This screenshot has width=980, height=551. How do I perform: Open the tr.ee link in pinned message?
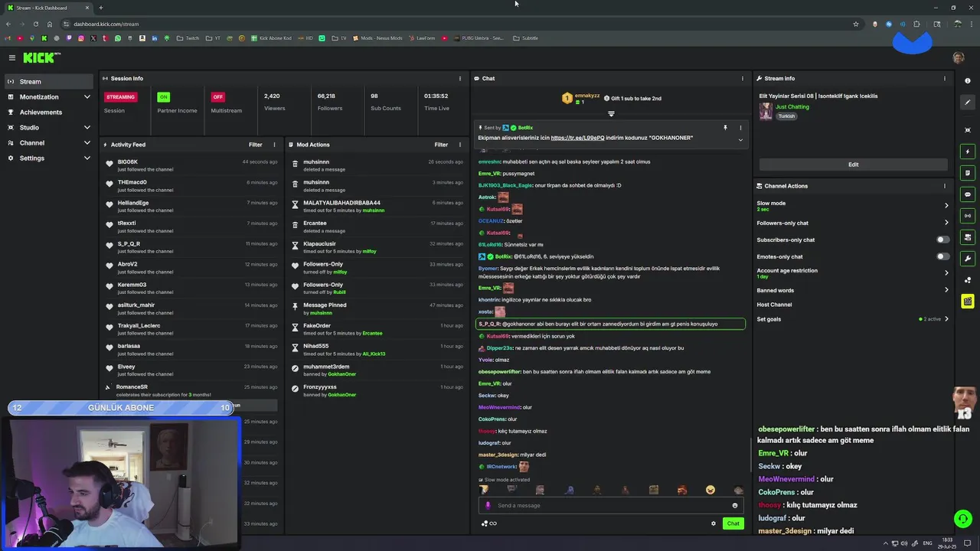point(577,138)
